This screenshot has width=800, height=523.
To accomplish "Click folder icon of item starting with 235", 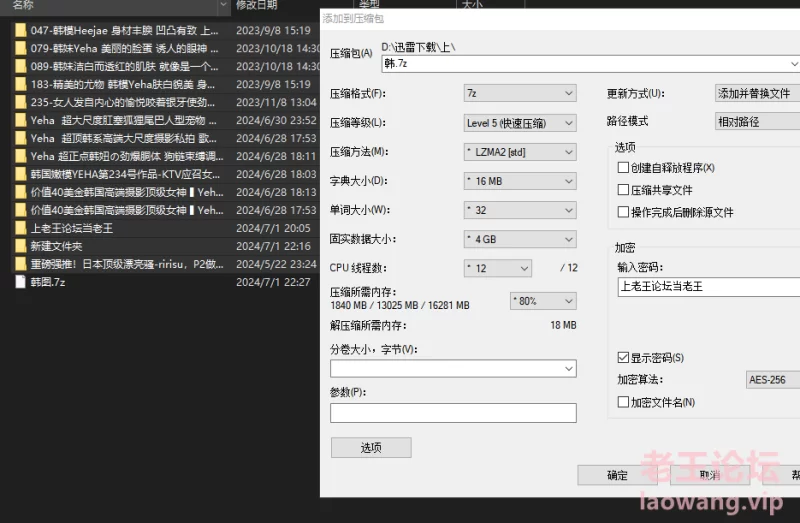I will (x=21, y=102).
